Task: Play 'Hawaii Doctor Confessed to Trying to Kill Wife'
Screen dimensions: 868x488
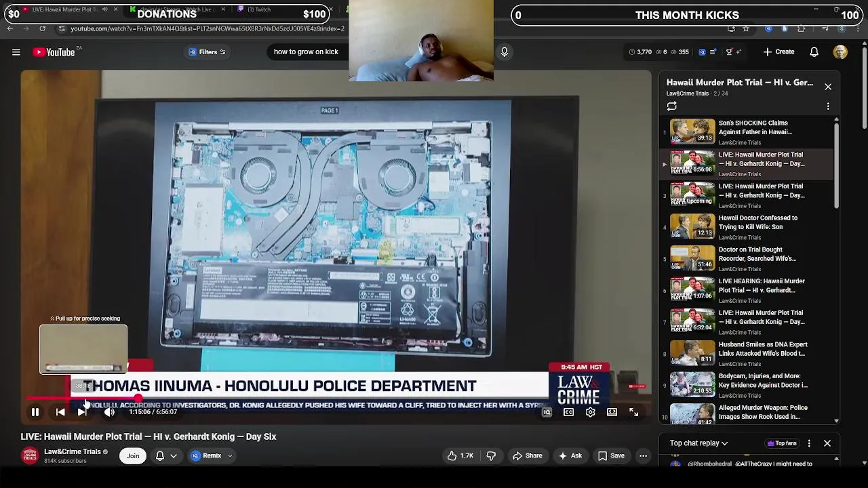Action: coord(747,227)
